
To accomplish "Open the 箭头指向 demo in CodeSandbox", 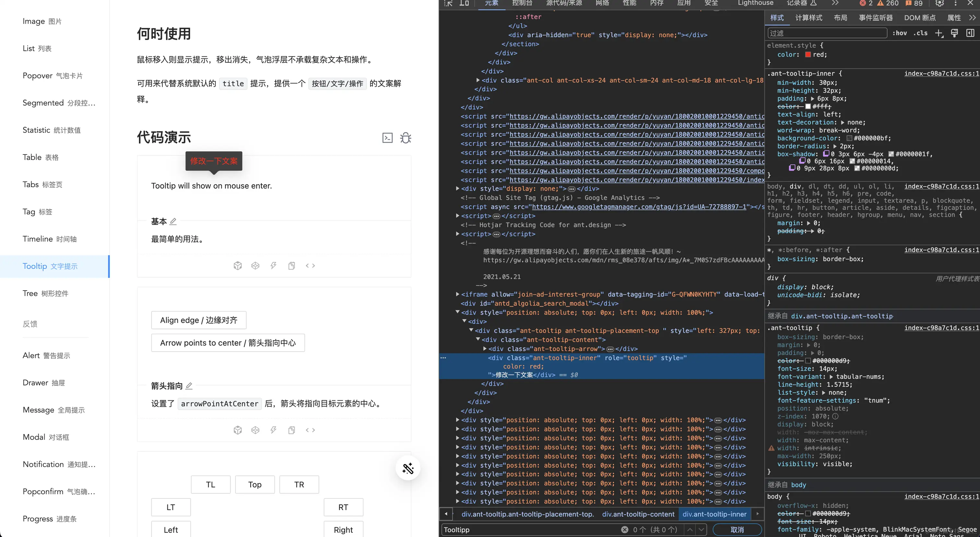I will (x=238, y=430).
